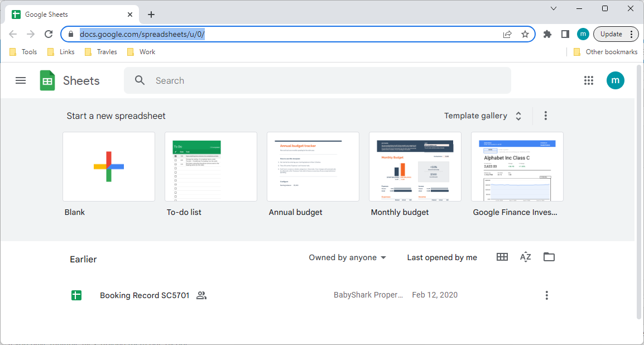The width and height of the screenshot is (644, 345).
Task: Open more options for Booking Record SC5701
Action: pos(547,295)
